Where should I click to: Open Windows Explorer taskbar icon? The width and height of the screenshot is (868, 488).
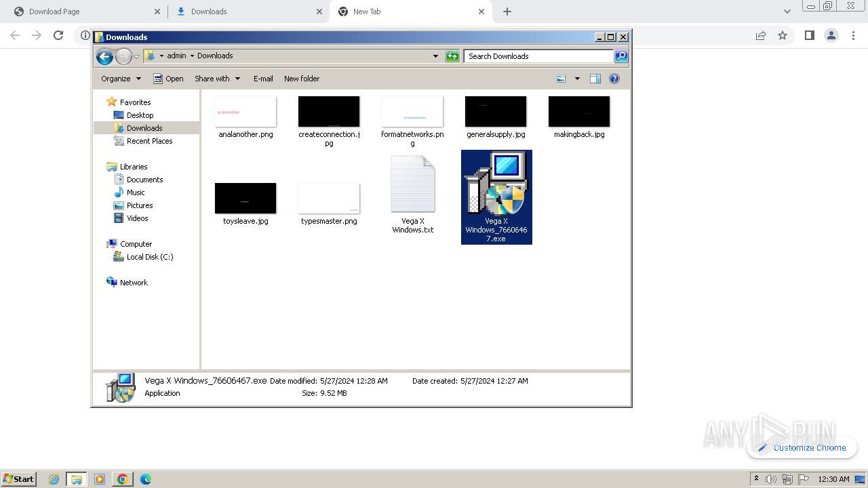tap(76, 479)
